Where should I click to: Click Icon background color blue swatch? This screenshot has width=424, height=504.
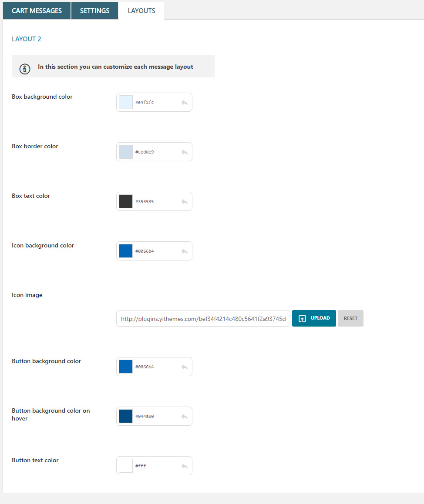[126, 251]
